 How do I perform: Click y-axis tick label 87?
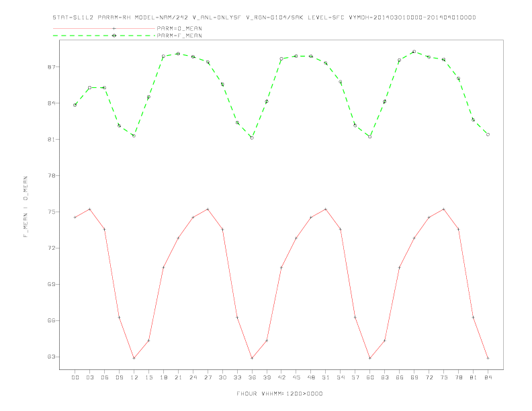[51, 67]
